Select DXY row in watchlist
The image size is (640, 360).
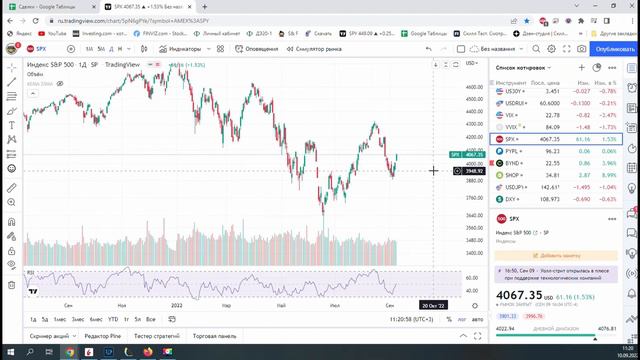(x=556, y=199)
